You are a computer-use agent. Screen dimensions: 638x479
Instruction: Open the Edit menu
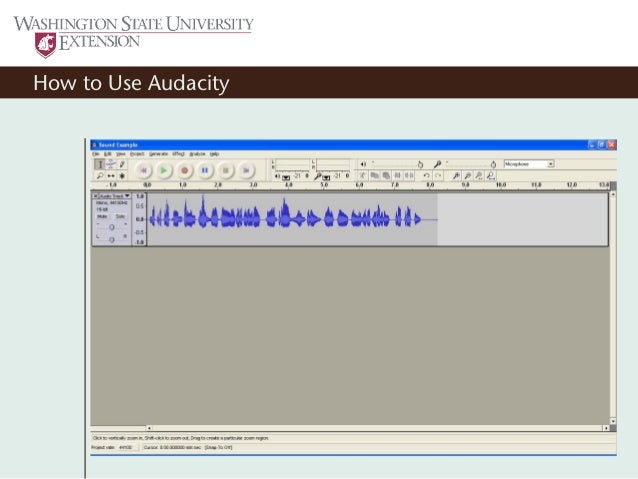point(107,154)
